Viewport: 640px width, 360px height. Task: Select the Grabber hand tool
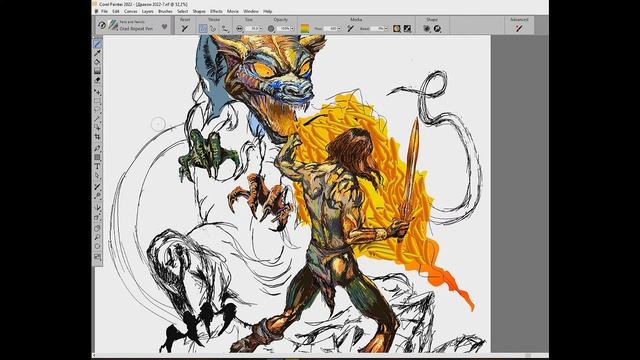point(97,228)
